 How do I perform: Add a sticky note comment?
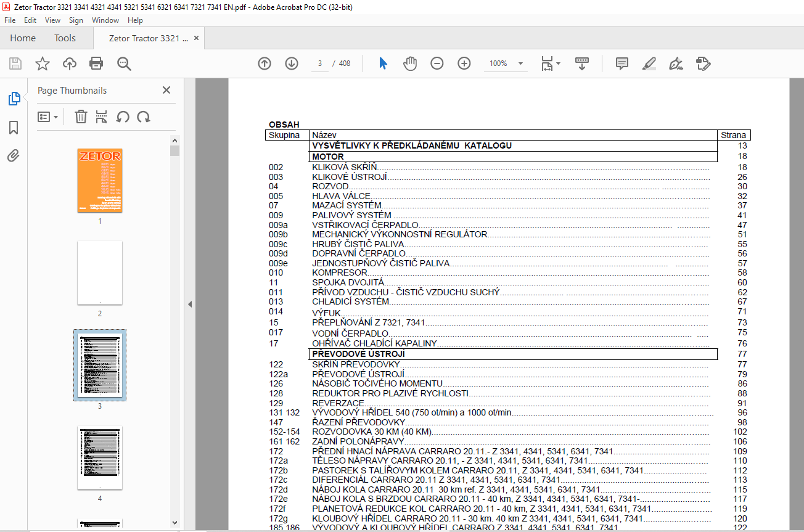622,63
